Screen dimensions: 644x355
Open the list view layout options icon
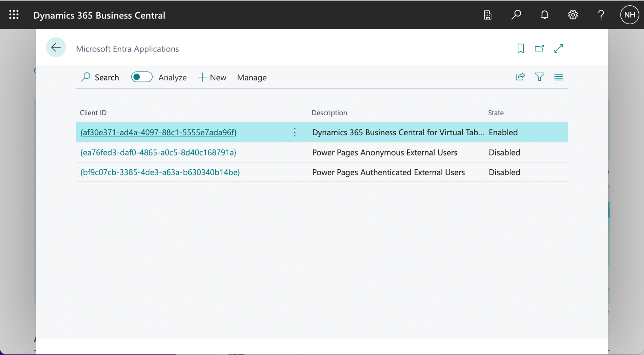(558, 77)
